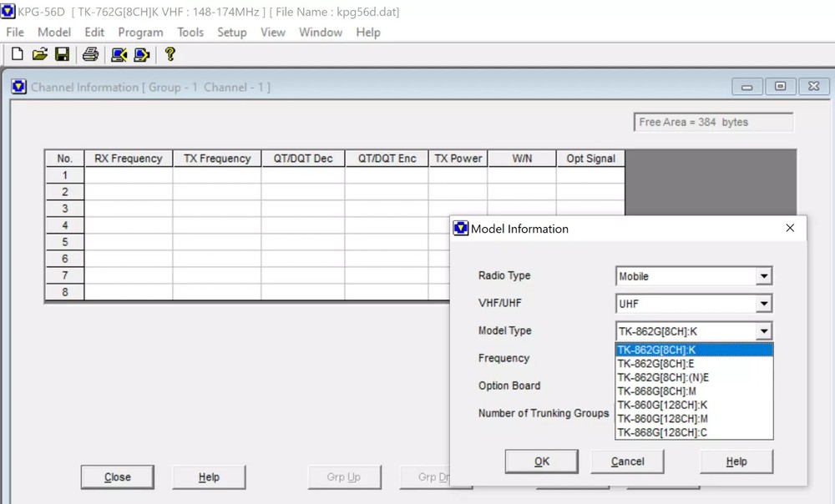
Task: Click Help in Model Information dialog
Action: point(736,461)
